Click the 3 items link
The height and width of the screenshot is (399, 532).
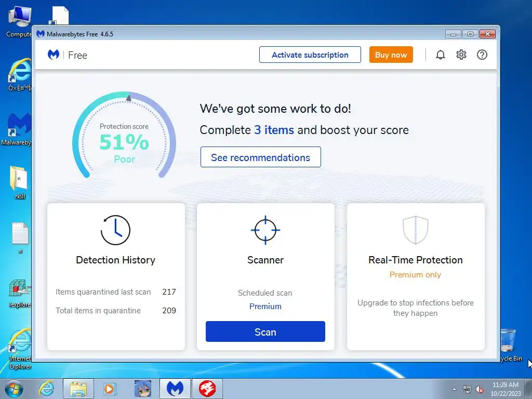(274, 130)
